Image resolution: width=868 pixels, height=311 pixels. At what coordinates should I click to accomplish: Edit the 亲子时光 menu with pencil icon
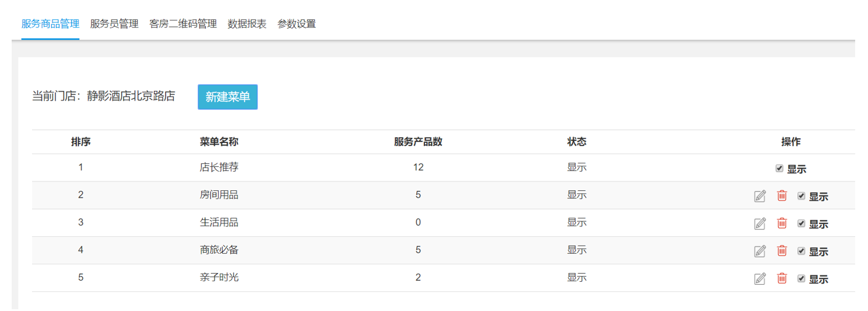(x=760, y=278)
